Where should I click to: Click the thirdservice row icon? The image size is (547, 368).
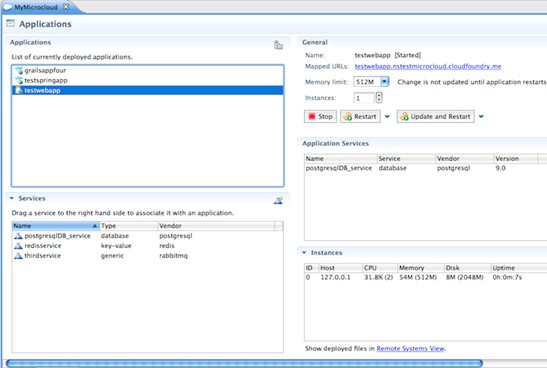(18, 256)
